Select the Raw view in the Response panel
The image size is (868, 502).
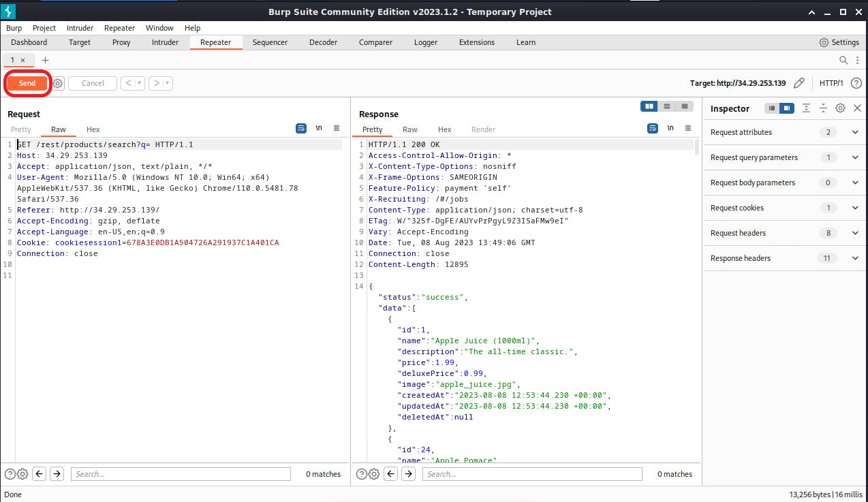pyautogui.click(x=410, y=129)
